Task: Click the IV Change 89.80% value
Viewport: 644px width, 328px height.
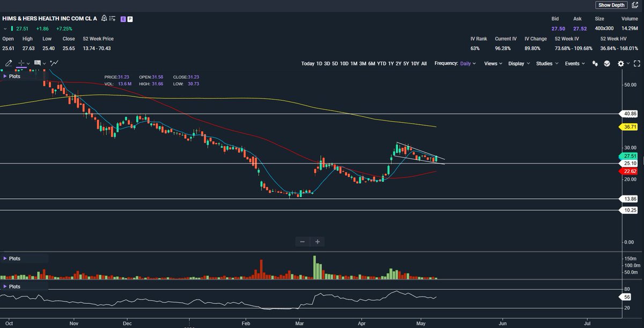Action: (533, 48)
